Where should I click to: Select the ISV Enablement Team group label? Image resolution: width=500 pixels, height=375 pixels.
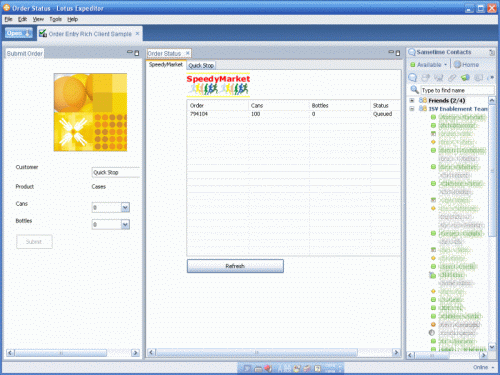coord(458,109)
